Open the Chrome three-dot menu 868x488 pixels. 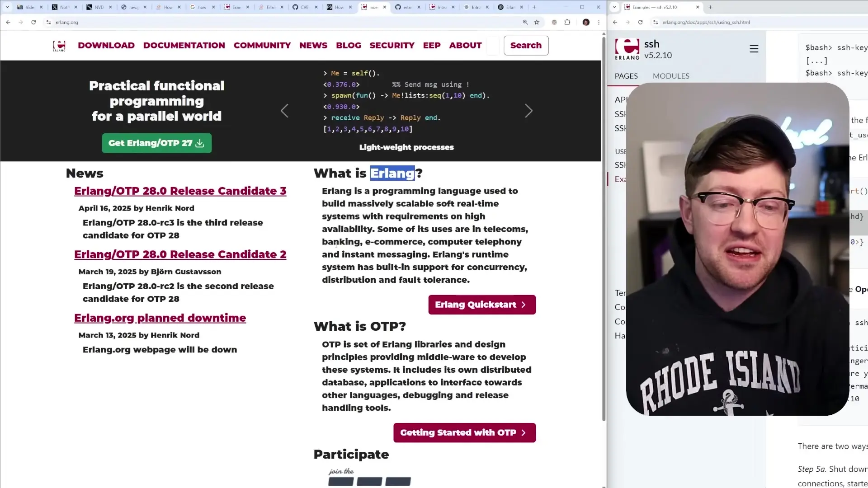click(x=599, y=22)
